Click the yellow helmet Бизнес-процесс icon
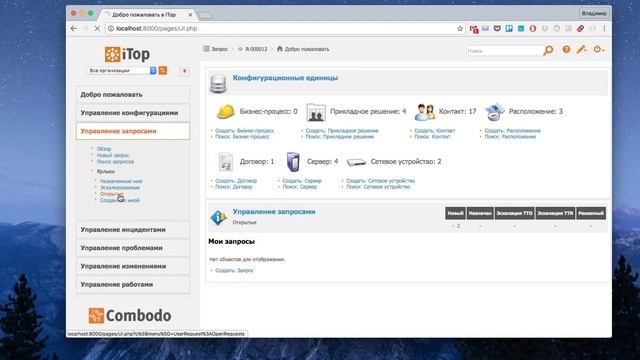The height and width of the screenshot is (360, 640). (x=225, y=111)
